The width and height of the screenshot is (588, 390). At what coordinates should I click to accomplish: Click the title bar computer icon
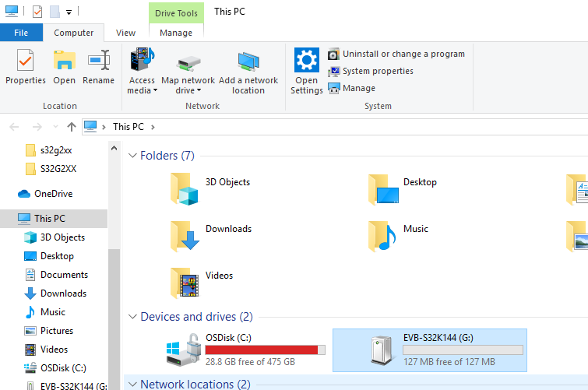point(12,12)
